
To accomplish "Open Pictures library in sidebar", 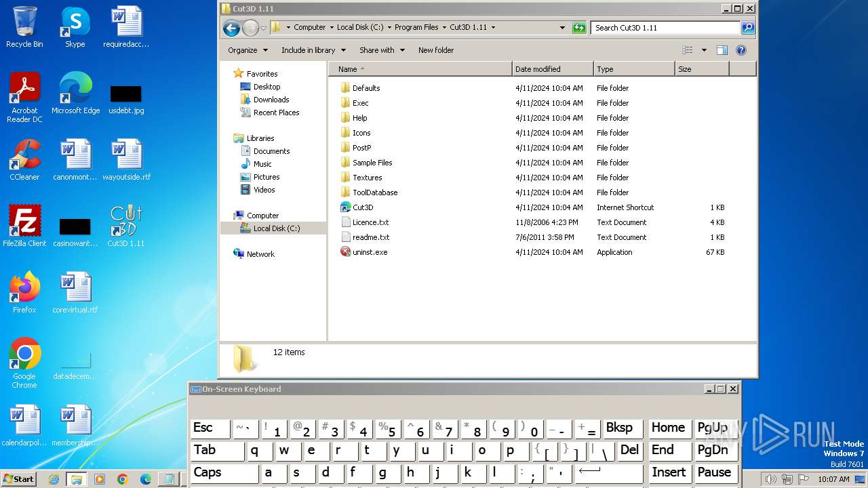I will tap(260, 177).
